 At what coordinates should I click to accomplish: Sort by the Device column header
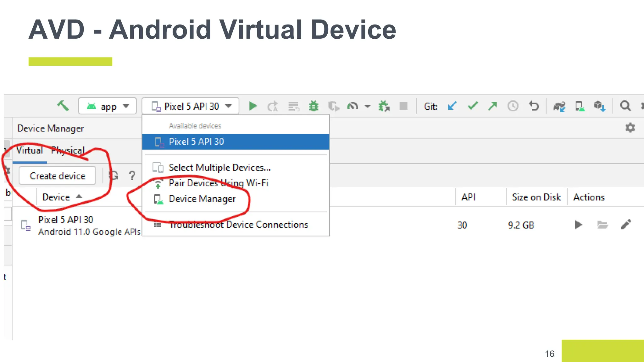[62, 197]
